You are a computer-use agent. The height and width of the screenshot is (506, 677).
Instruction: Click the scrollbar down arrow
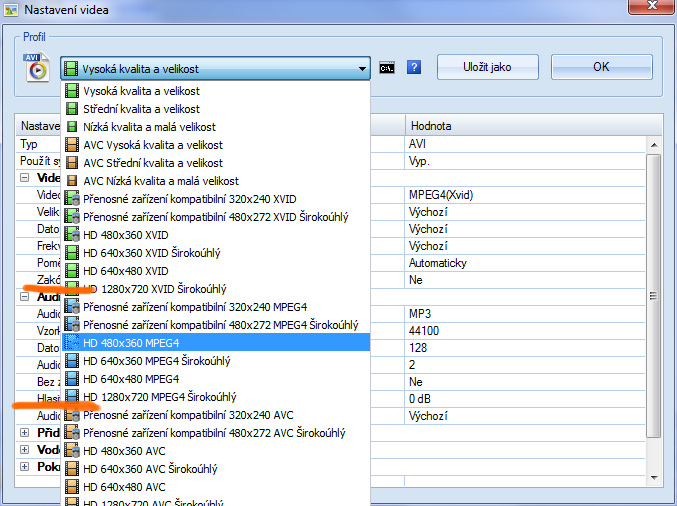(x=654, y=478)
